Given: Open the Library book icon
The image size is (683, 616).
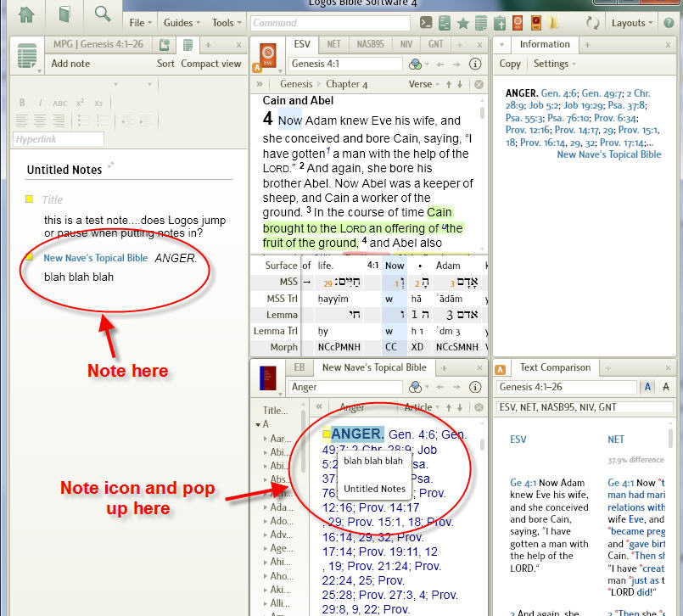Looking at the screenshot, I should [x=64, y=14].
